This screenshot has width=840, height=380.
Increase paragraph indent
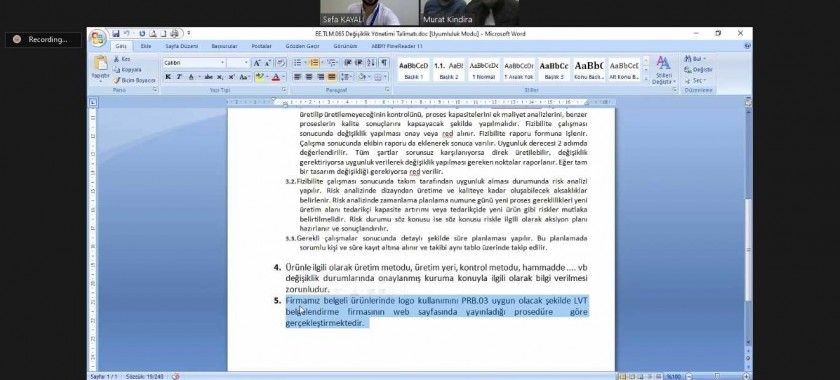(x=359, y=63)
